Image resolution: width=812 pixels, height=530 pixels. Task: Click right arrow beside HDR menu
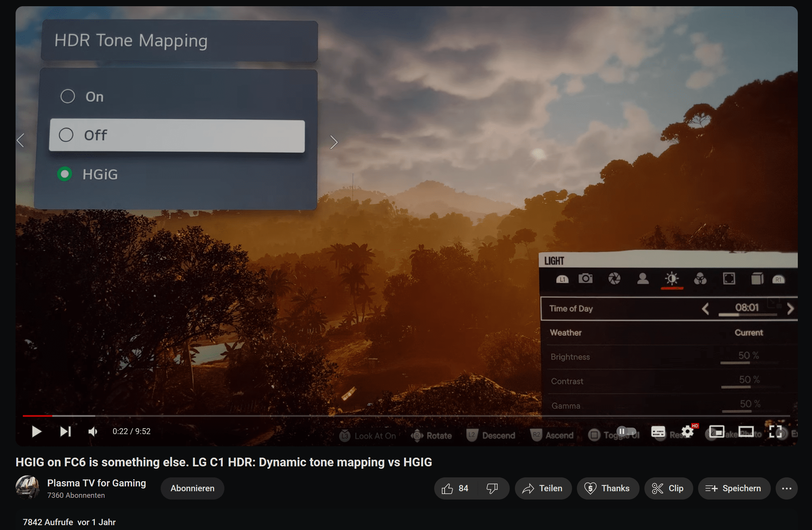click(334, 142)
